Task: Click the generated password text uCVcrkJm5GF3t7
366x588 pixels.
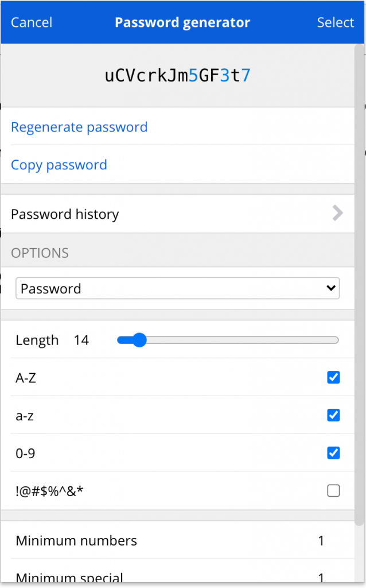Action: pyautogui.click(x=178, y=76)
